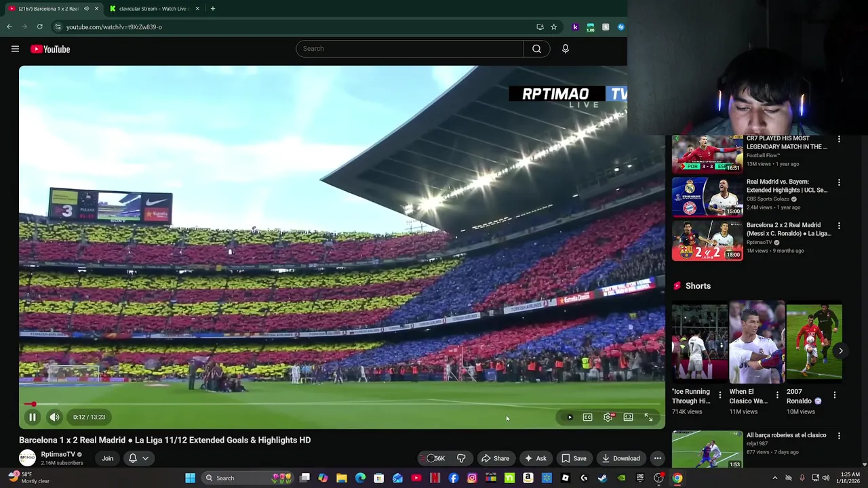Open options for CR7 Legendary Match video
Viewport: 868px width, 488px height.
pyautogui.click(x=839, y=139)
